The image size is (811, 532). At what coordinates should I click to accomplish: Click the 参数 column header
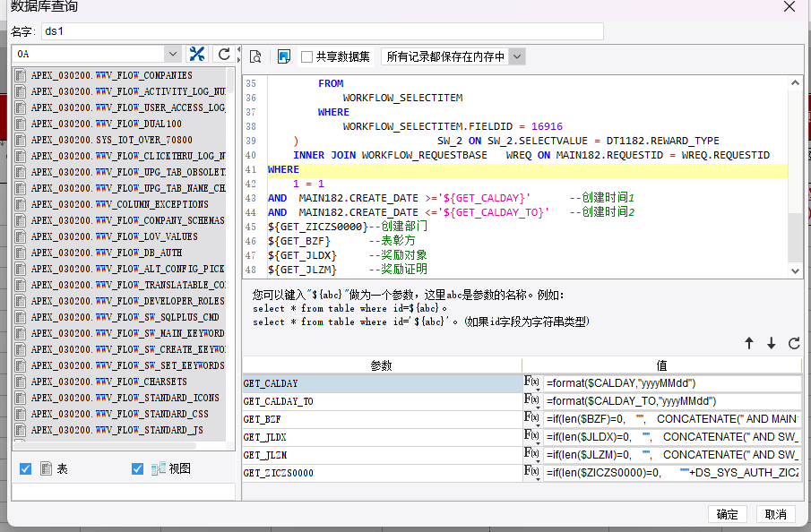click(x=382, y=365)
